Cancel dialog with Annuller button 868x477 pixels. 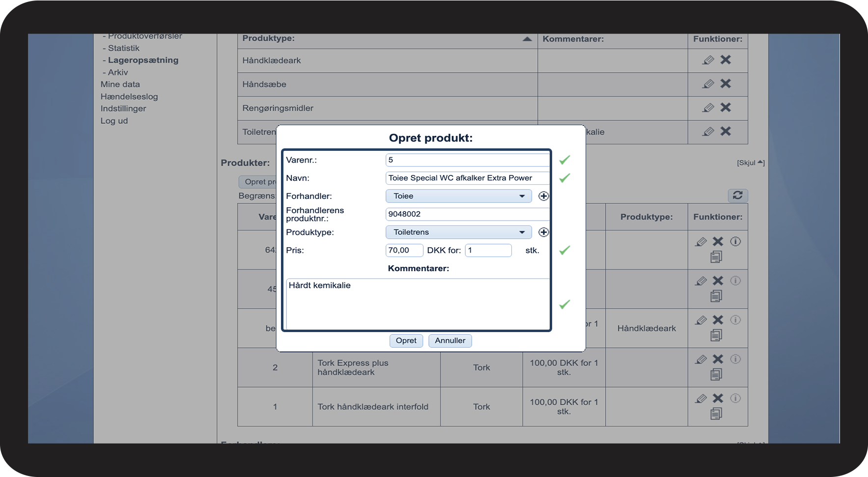[x=449, y=340]
